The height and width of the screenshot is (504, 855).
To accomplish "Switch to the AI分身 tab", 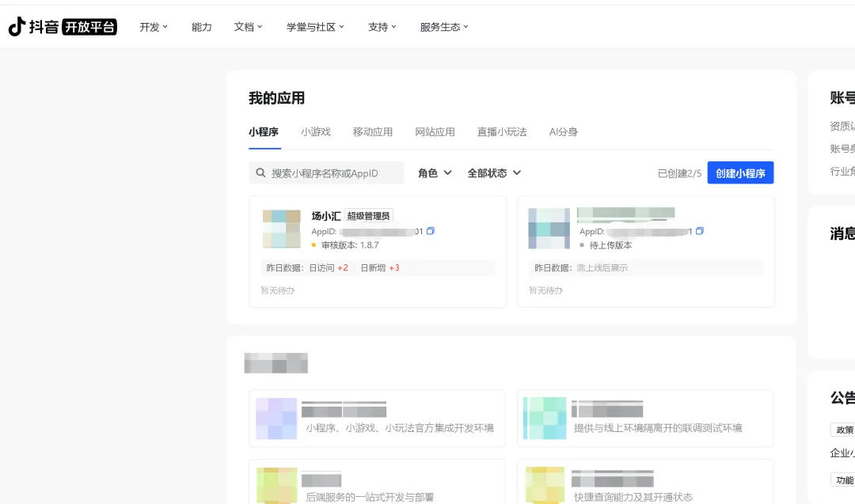I will 564,132.
